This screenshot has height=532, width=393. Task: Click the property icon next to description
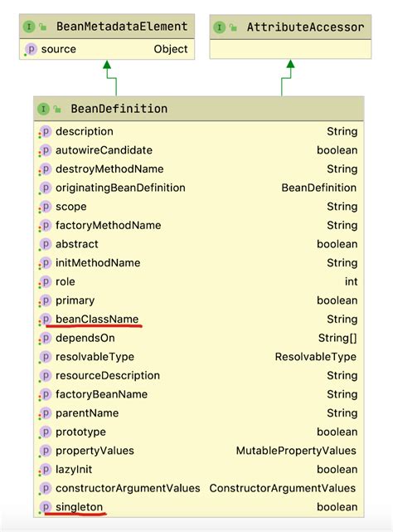click(45, 131)
